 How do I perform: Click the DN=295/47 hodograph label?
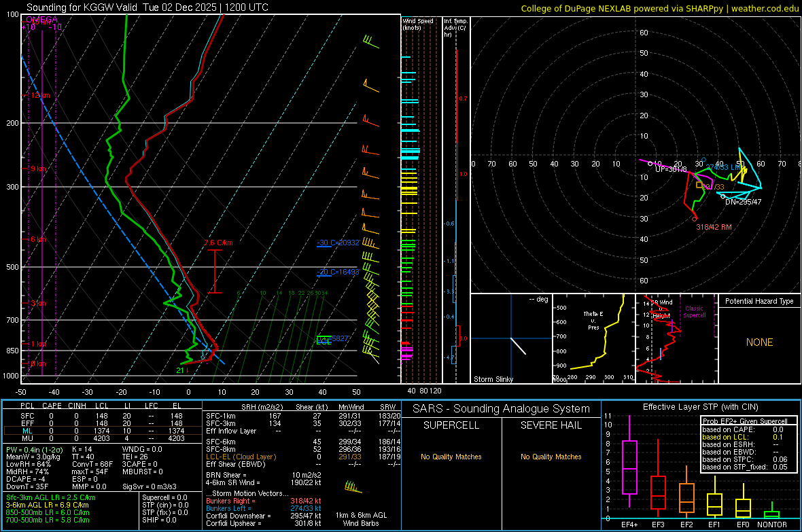pyautogui.click(x=743, y=202)
